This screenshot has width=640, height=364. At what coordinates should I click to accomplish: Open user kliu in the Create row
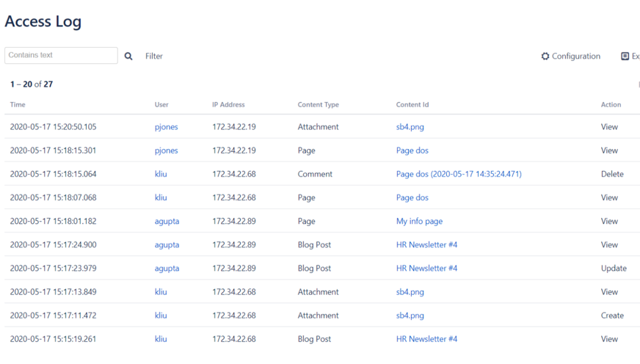161,316
